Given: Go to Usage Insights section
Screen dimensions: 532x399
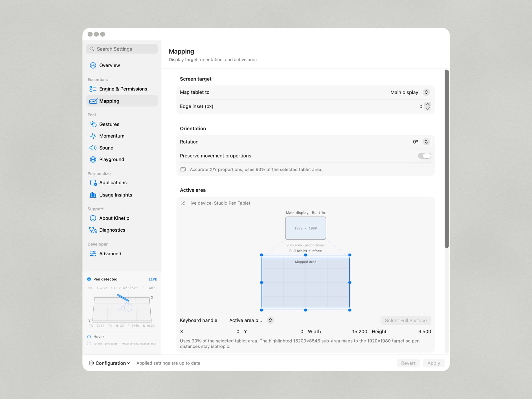Looking at the screenshot, I should coord(122,195).
